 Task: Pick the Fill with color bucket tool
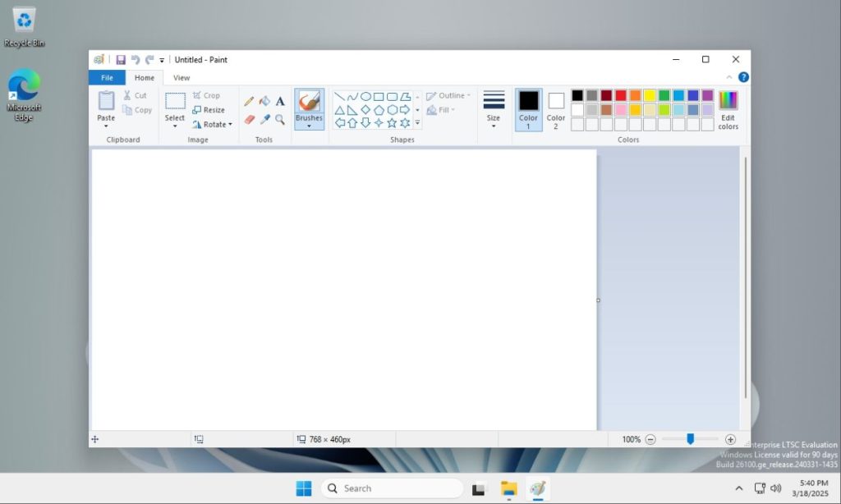[x=264, y=101]
